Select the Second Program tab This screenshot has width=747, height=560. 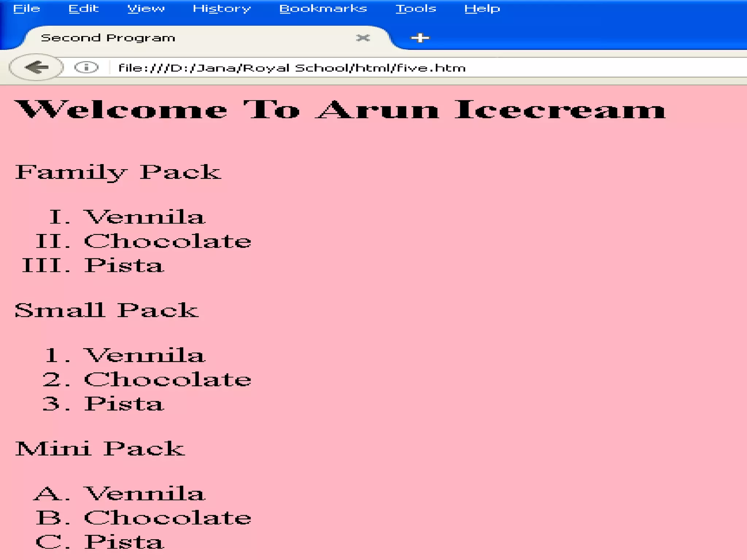click(x=108, y=38)
